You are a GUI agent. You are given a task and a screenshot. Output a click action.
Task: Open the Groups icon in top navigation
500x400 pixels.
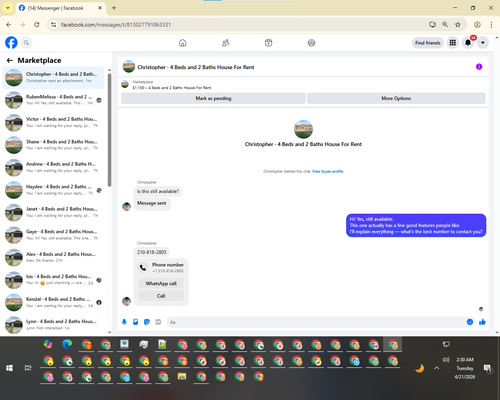click(311, 43)
